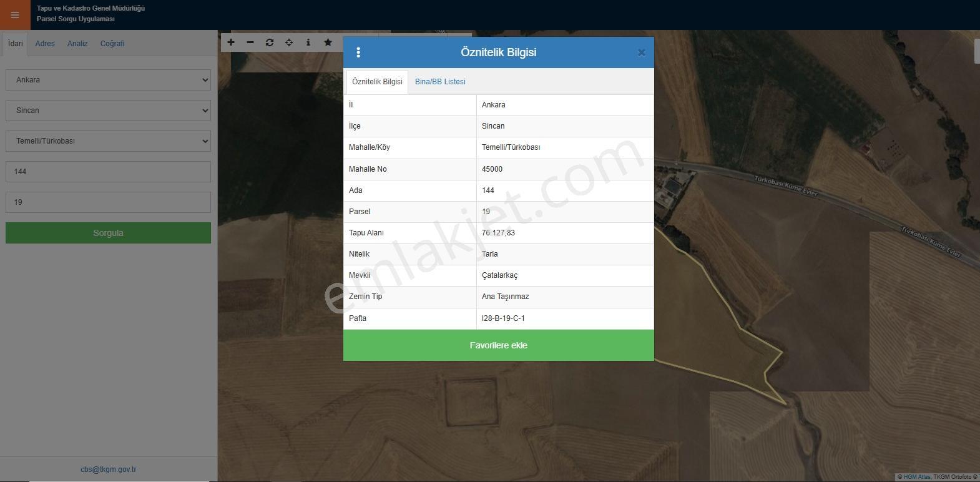Expand the Sincan district dropdown
980x482 pixels.
108,111
